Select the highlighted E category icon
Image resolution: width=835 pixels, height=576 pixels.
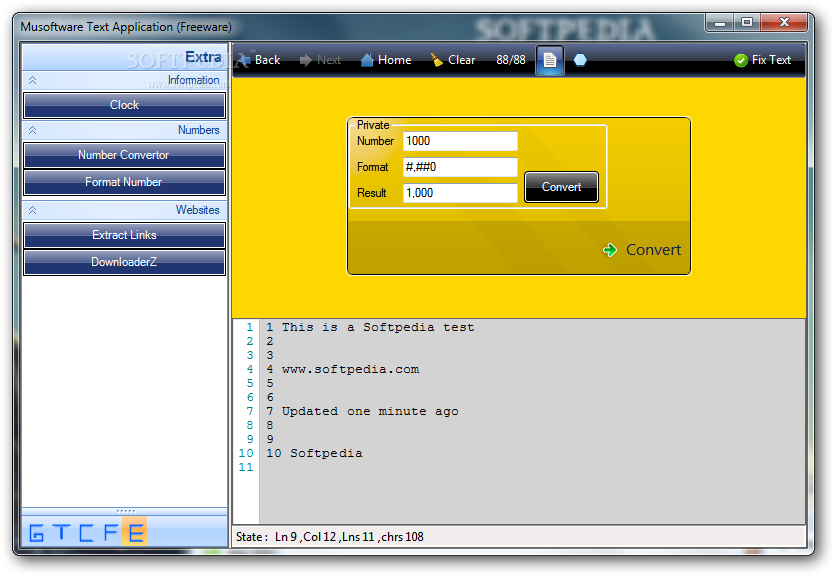pos(135,532)
